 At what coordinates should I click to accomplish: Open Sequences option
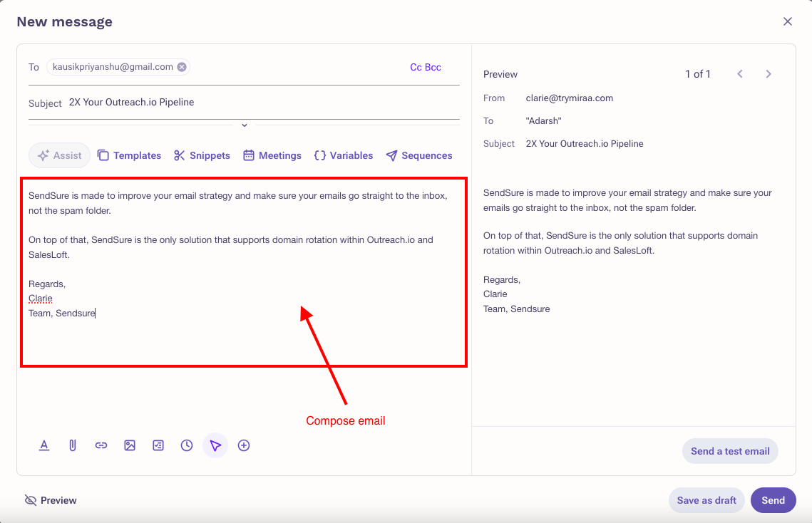[419, 155]
